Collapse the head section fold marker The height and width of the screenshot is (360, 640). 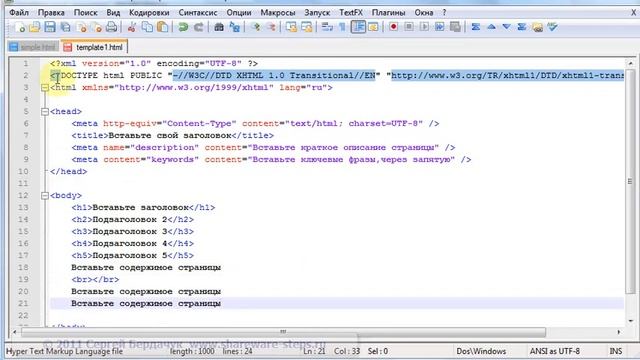pyautogui.click(x=45, y=112)
